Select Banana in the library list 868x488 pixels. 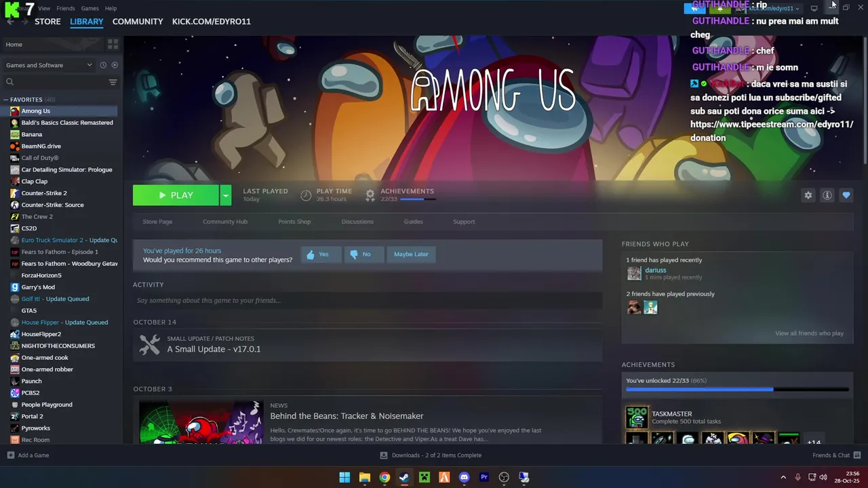pos(31,134)
